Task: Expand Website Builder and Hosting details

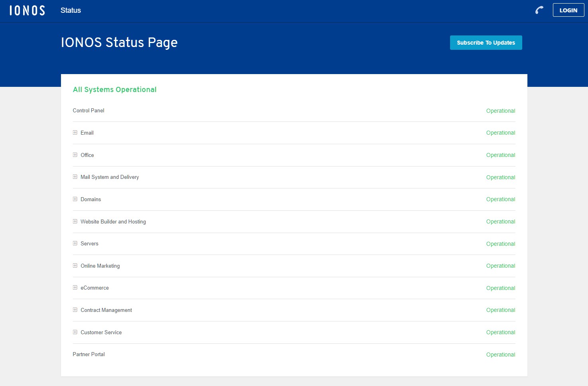Action: tap(75, 221)
